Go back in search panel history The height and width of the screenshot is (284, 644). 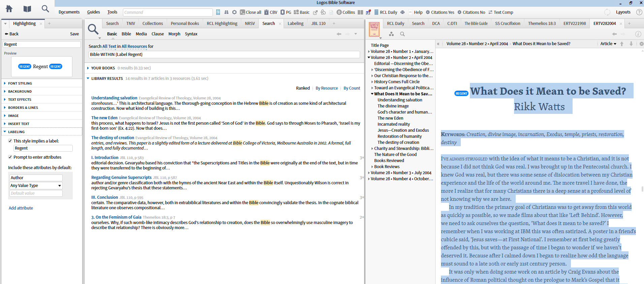click(x=339, y=34)
